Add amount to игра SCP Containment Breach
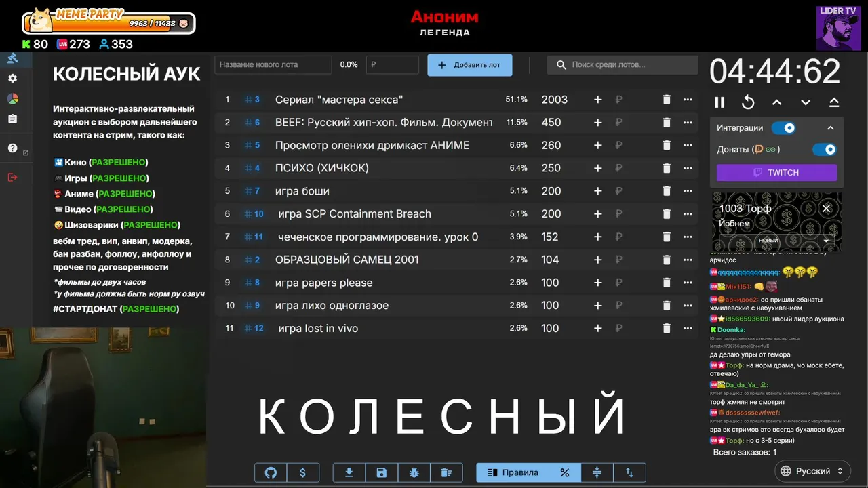The height and width of the screenshot is (488, 868). (598, 214)
